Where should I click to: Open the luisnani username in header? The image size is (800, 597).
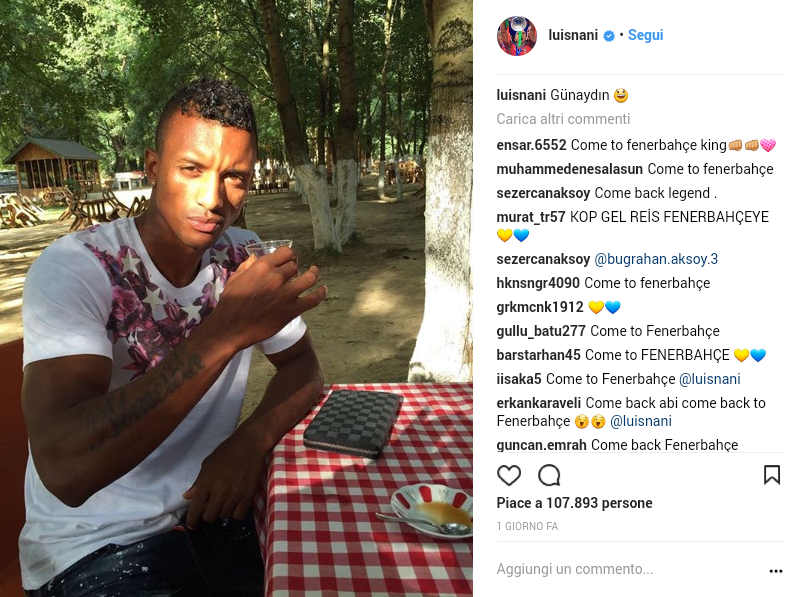pyautogui.click(x=573, y=35)
